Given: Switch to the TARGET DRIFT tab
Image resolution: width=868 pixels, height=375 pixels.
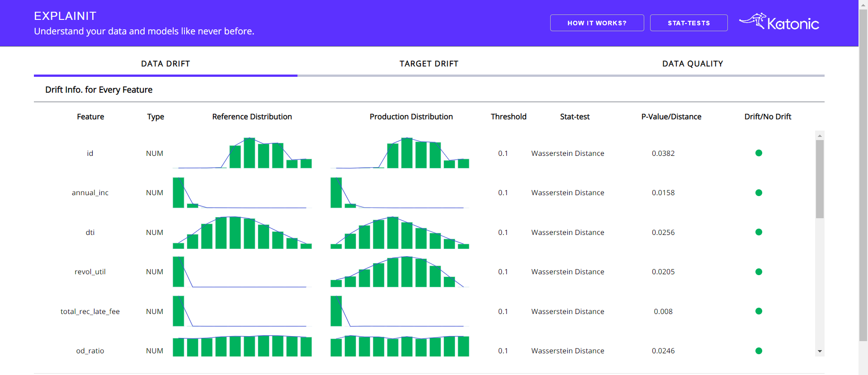Looking at the screenshot, I should (x=429, y=64).
